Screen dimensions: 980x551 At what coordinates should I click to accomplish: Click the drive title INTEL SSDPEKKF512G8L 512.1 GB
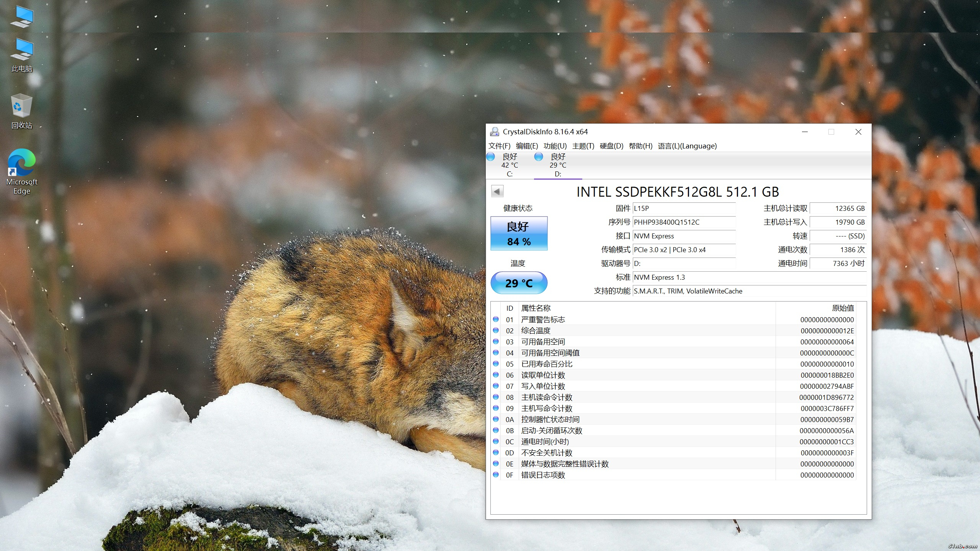[678, 192]
